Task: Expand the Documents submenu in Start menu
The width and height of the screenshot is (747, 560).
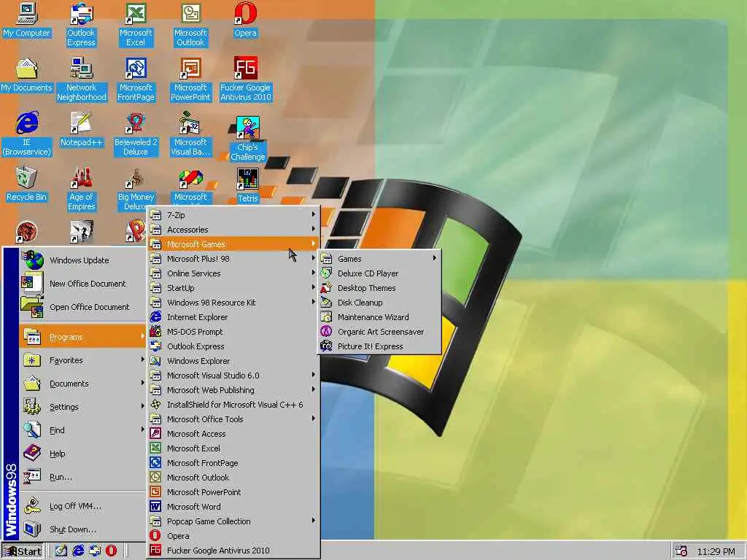Action: tap(82, 384)
